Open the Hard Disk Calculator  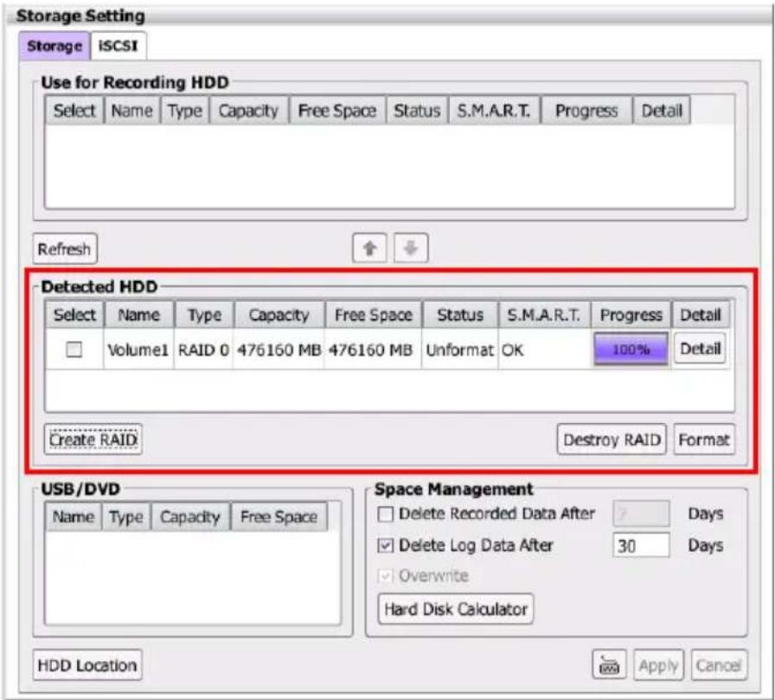(x=455, y=609)
